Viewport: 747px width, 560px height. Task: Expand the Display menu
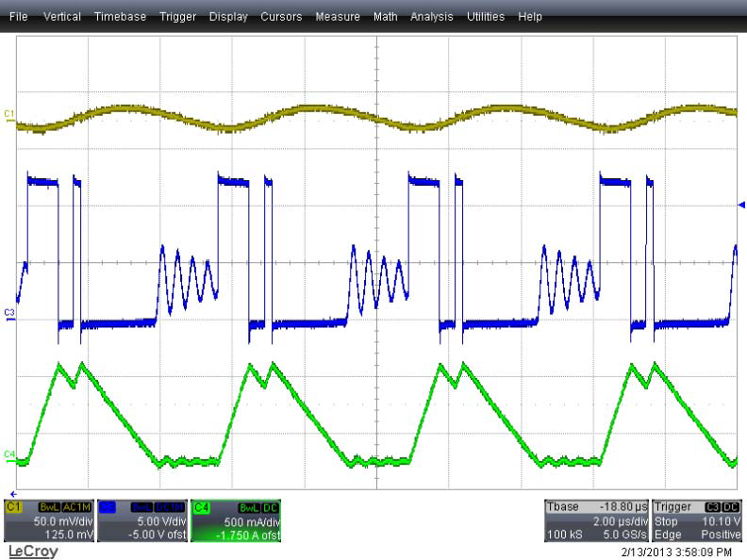(x=228, y=17)
